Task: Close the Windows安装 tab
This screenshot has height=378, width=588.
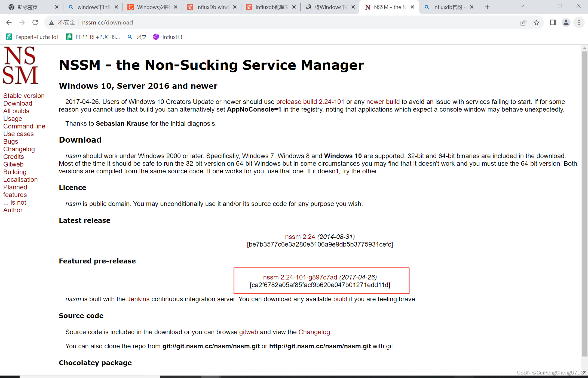Action: point(176,7)
